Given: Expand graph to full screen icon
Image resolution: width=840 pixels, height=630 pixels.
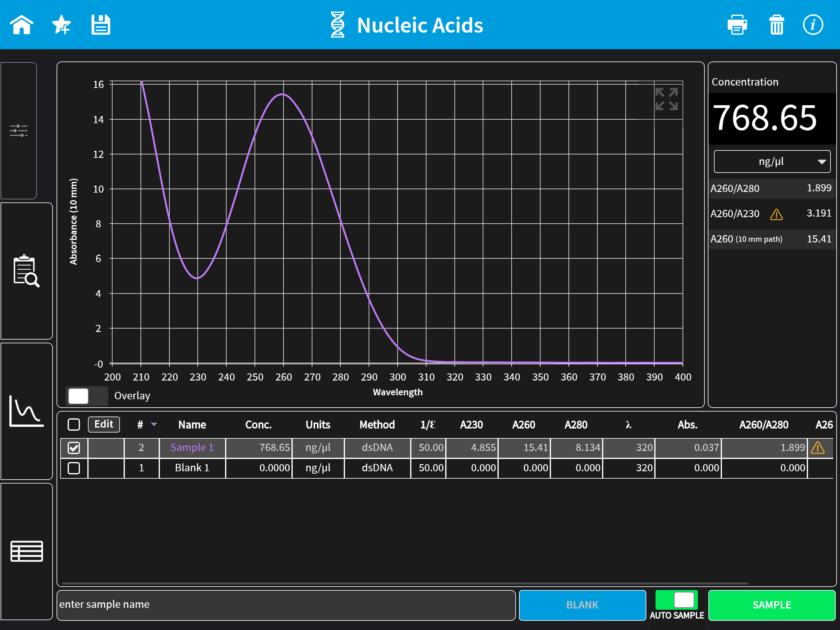Looking at the screenshot, I should pos(667,99).
